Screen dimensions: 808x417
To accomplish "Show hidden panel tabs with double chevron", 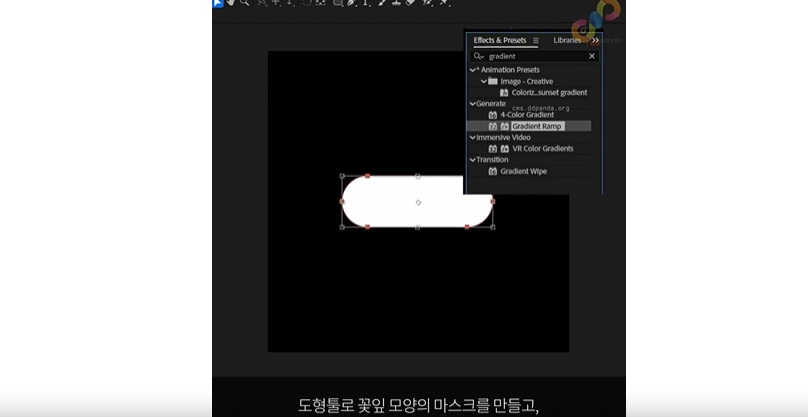I will 595,40.
